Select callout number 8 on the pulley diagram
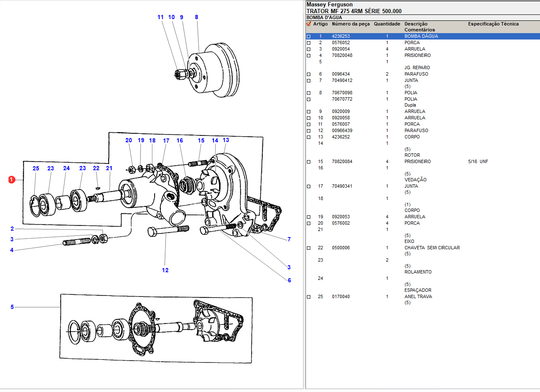This screenshot has height=392, width=540. 197,17
